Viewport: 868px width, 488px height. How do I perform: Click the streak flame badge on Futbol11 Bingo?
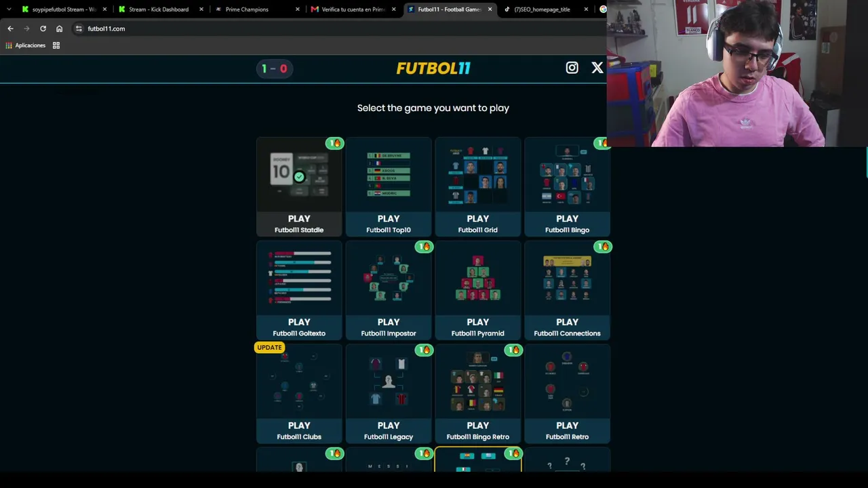point(601,143)
